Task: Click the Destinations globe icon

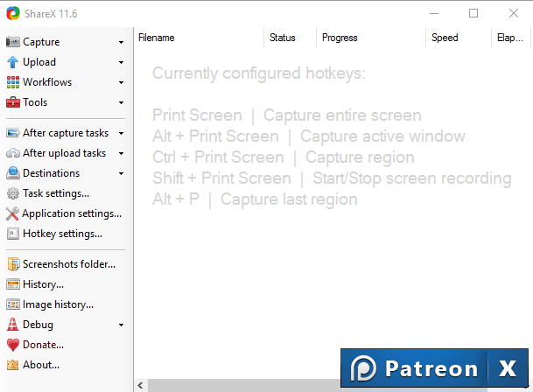Action: tap(12, 173)
